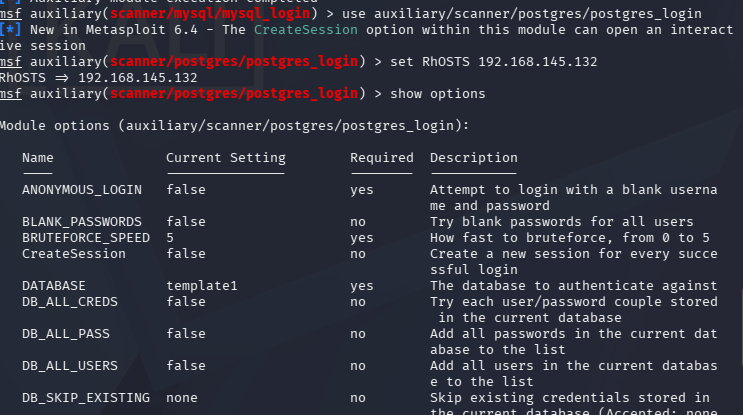
Task: Click the DB_SKIP_EXISTING option name
Action: click(86, 398)
